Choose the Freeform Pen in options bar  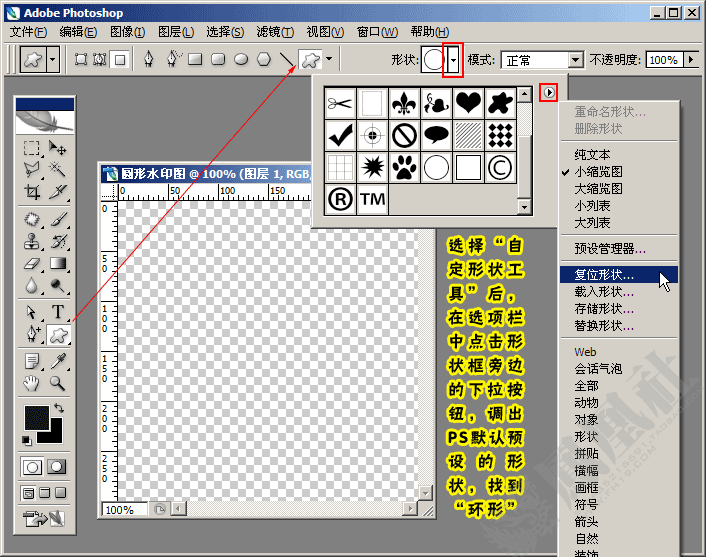click(x=173, y=59)
